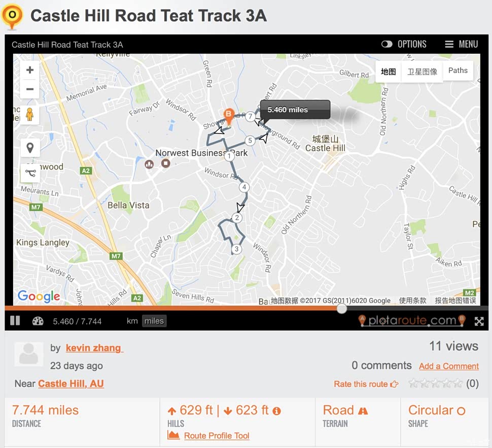Screen dimensions: 492x448
Task: Zoom in on the map
Action: point(30,70)
